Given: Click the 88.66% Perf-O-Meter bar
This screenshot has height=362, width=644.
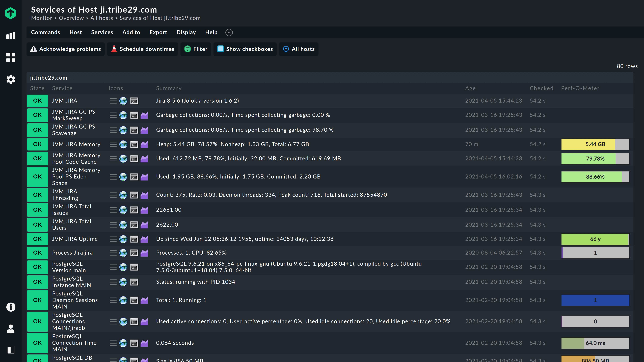Looking at the screenshot, I should pyautogui.click(x=595, y=177).
